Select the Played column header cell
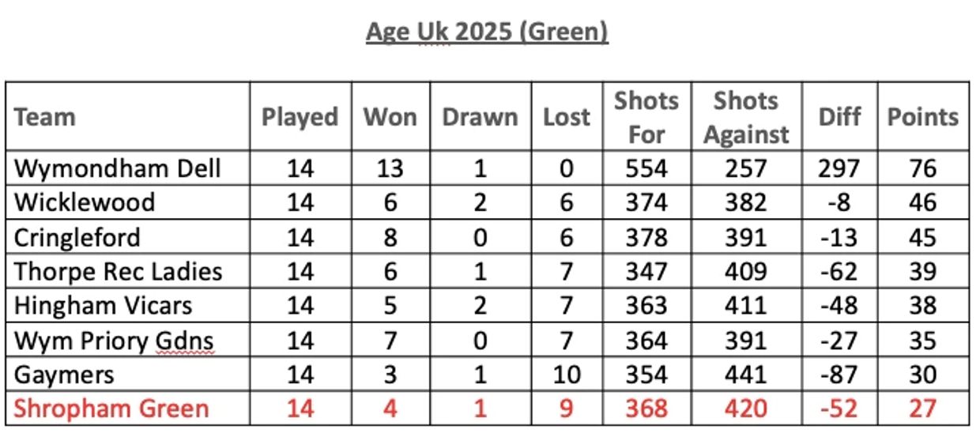Image resolution: width=980 pixels, height=433 pixels. 300,117
